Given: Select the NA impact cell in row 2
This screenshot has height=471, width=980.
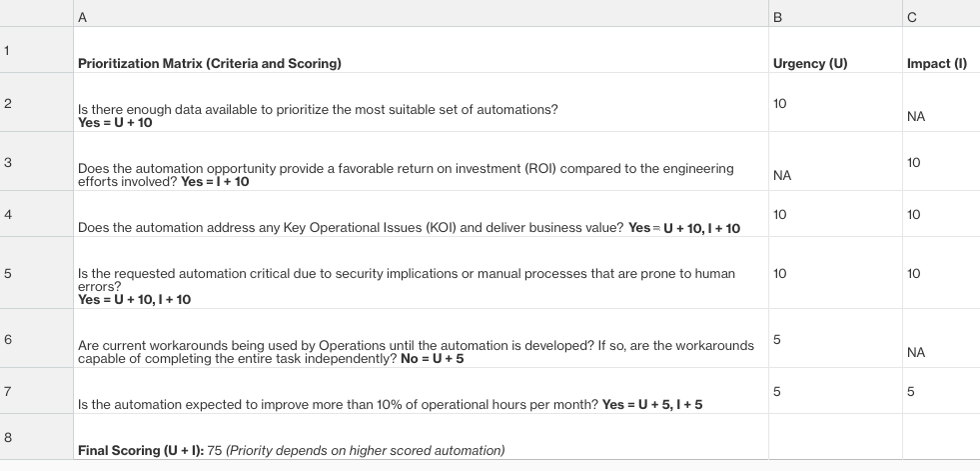Looking at the screenshot, I should tap(916, 117).
